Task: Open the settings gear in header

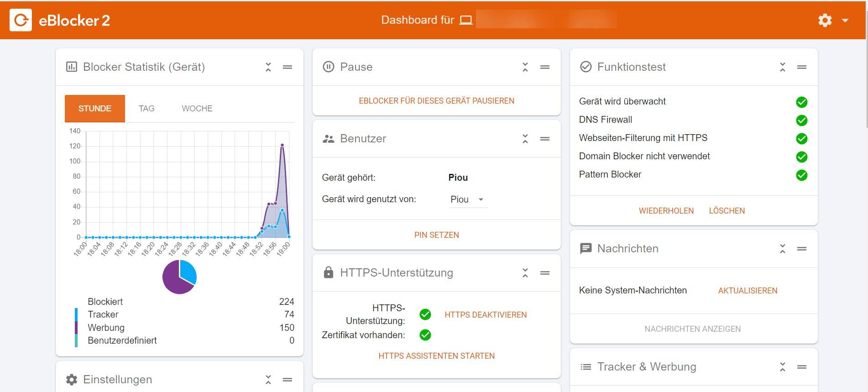Action: click(x=825, y=20)
